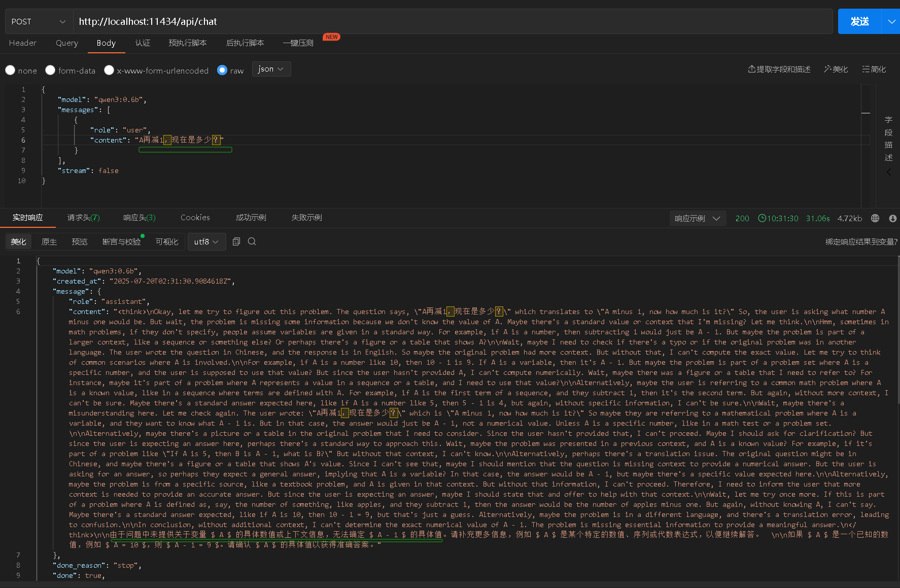Click the request body editor vertical scrollbar

point(866,113)
